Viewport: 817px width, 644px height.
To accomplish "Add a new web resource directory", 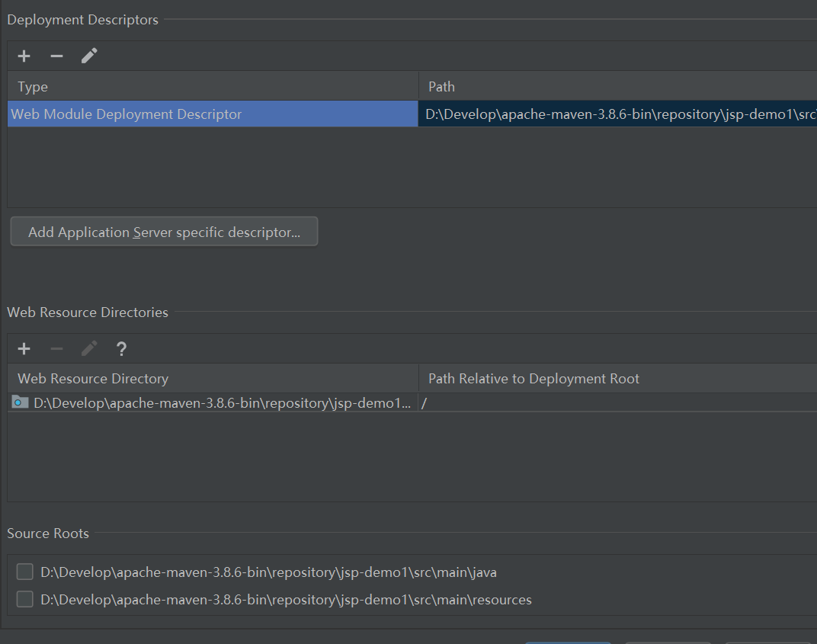I will pos(24,349).
